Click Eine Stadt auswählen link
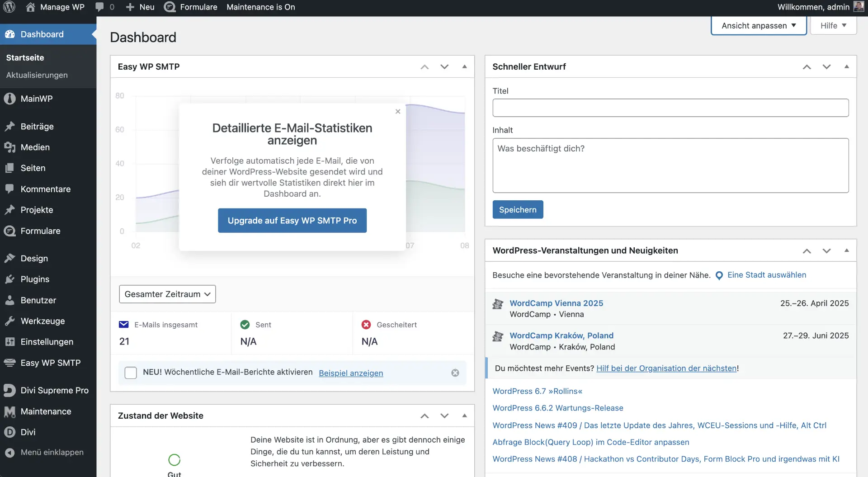The height and width of the screenshot is (477, 868). coord(767,275)
